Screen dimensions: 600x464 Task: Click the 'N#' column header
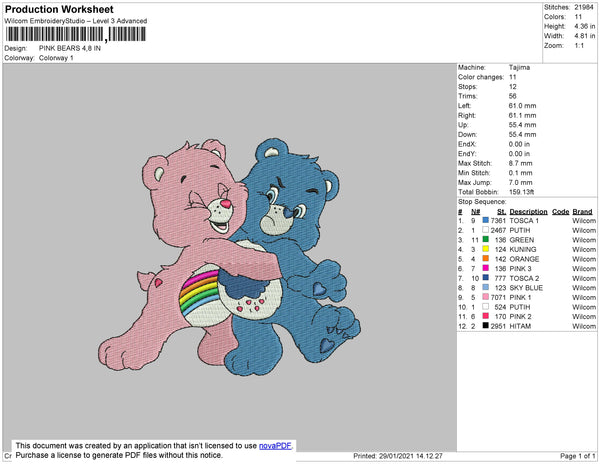click(475, 212)
